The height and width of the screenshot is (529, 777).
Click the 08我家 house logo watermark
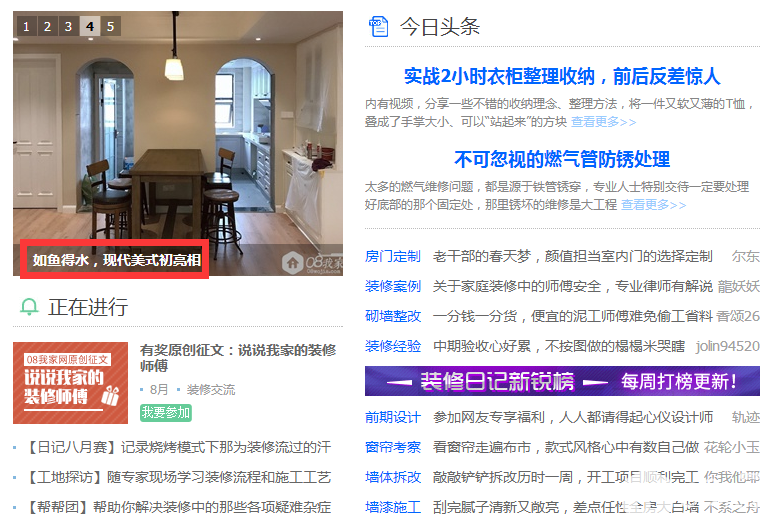coord(312,263)
